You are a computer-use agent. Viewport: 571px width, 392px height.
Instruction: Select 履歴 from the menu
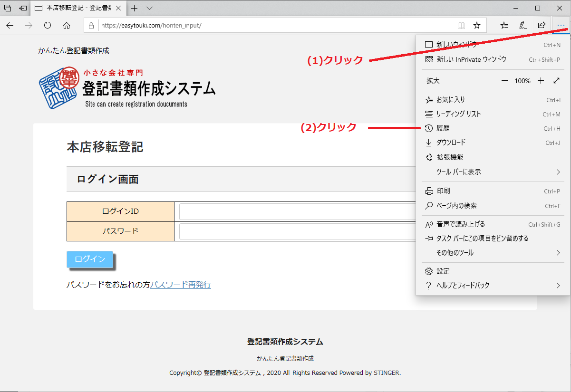coord(443,128)
